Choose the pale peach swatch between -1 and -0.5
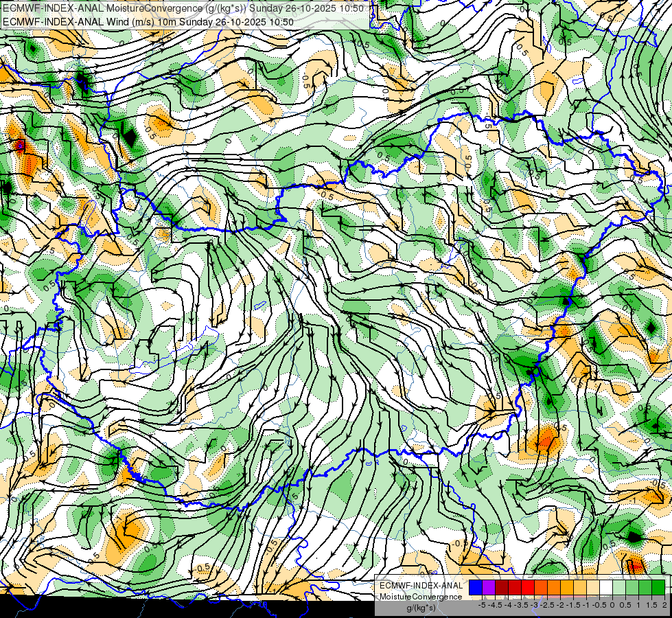The image size is (672, 618). pos(593,587)
